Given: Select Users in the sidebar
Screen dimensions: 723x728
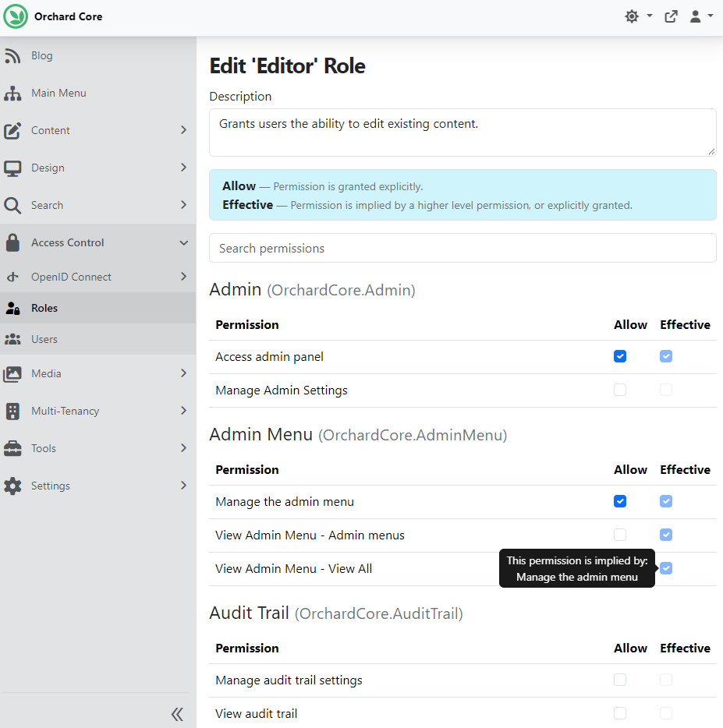Looking at the screenshot, I should point(44,339).
